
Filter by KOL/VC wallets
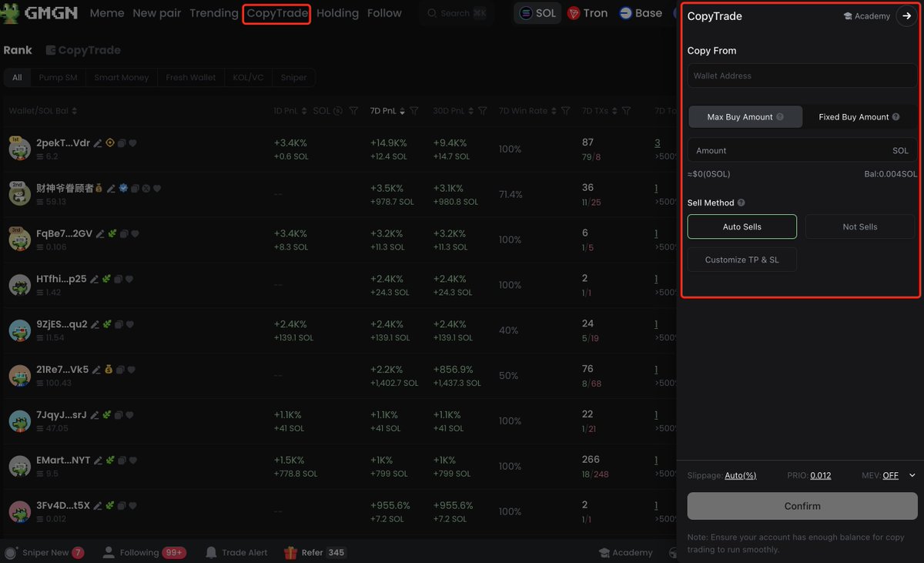tap(248, 77)
